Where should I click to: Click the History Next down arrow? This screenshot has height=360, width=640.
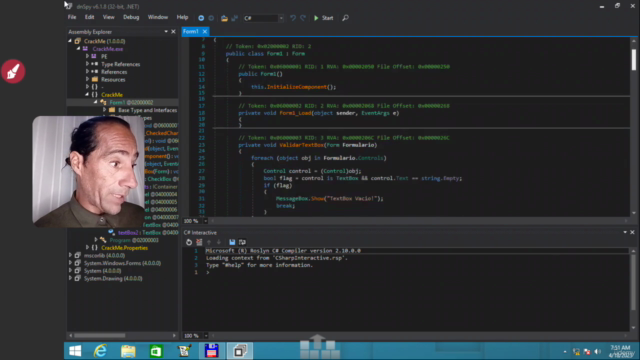(219, 242)
